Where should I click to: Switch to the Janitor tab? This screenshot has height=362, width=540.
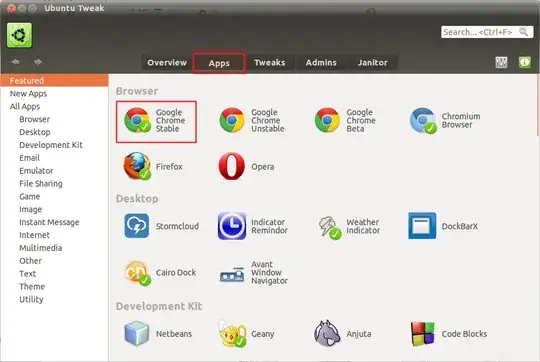point(372,63)
